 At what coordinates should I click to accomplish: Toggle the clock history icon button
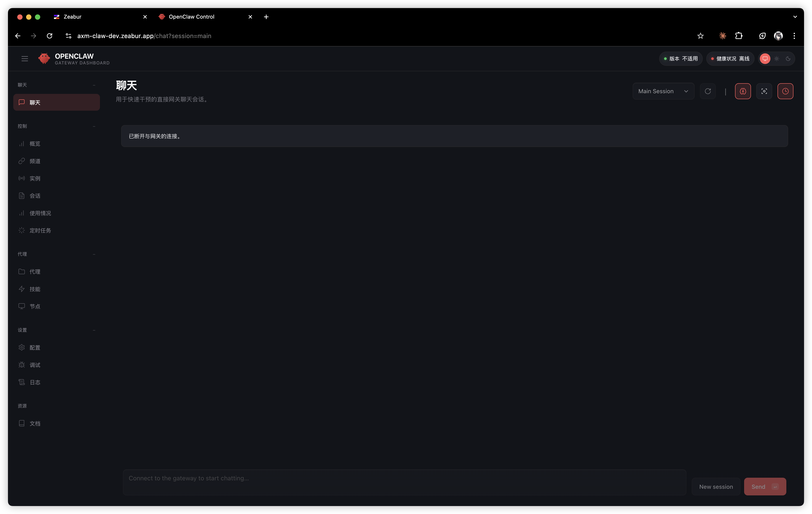tap(785, 91)
